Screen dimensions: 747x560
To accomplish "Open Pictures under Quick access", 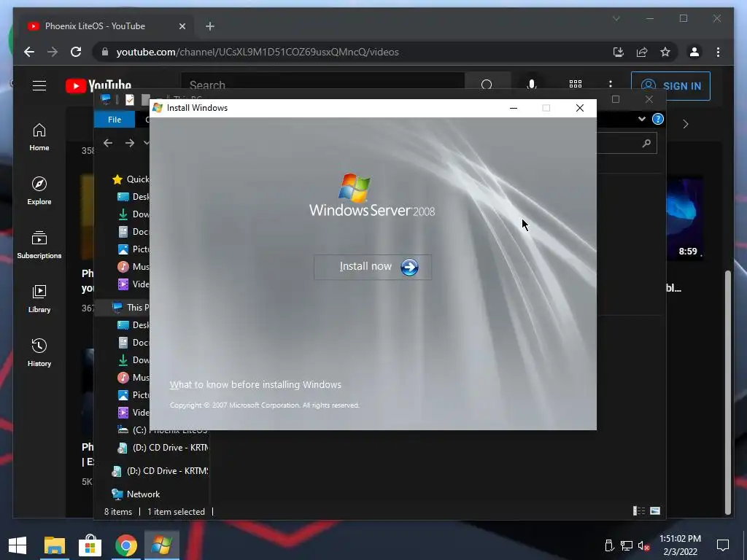I will [x=133, y=249].
